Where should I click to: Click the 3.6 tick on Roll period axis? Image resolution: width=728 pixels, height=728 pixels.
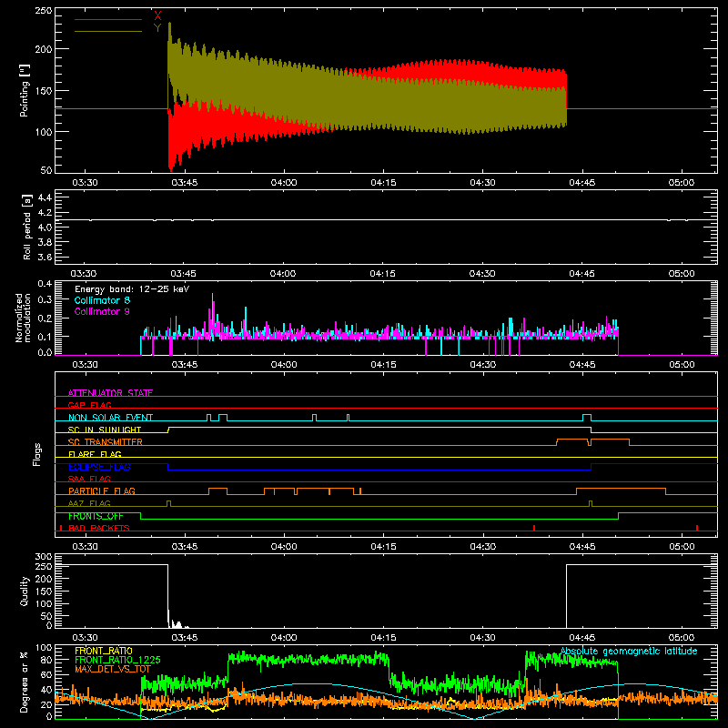click(45, 257)
